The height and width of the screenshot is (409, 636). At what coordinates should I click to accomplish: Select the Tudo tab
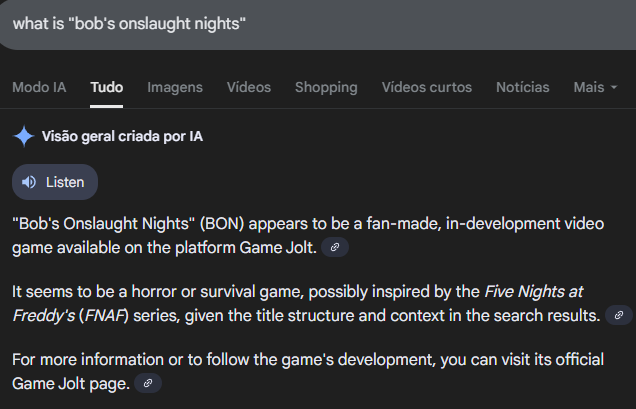[106, 87]
